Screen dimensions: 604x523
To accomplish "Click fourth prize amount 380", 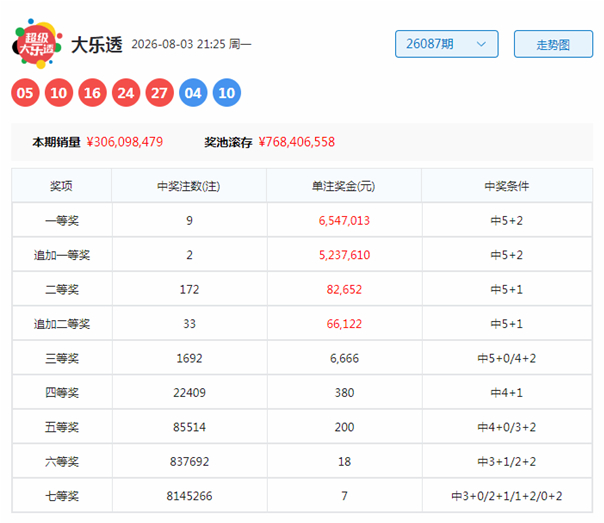I will 344,393.
